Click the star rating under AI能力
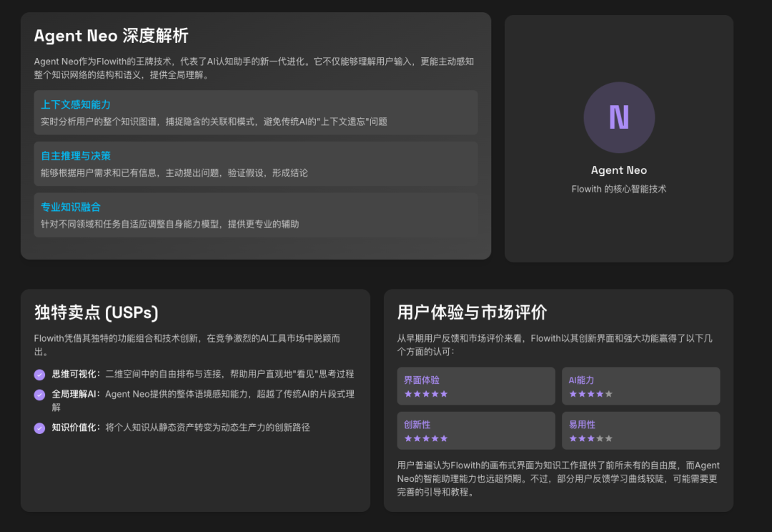 point(591,393)
